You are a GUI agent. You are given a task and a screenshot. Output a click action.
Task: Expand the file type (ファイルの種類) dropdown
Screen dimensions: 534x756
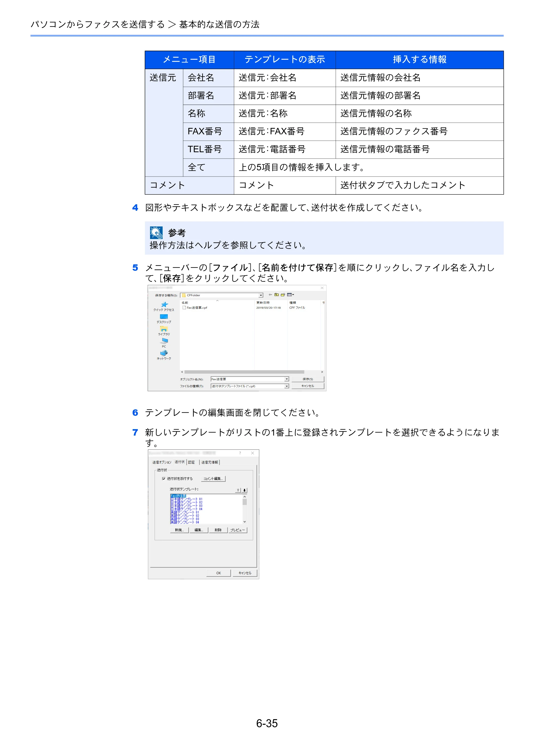pyautogui.click(x=287, y=386)
